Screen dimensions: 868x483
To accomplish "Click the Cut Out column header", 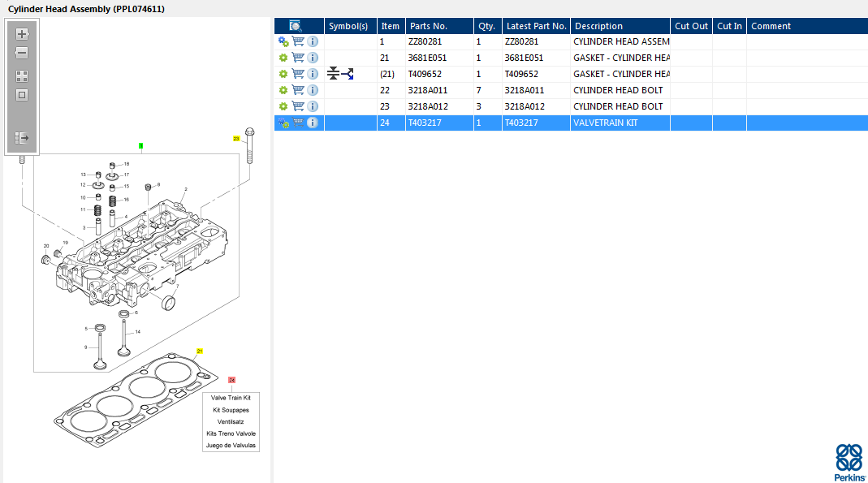I will coord(692,26).
